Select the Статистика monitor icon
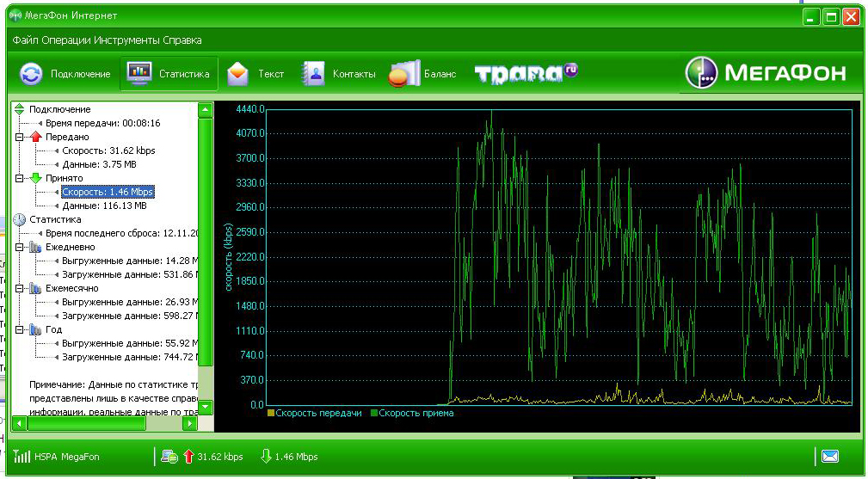Screen dimensions: 868x479 [x=139, y=73]
